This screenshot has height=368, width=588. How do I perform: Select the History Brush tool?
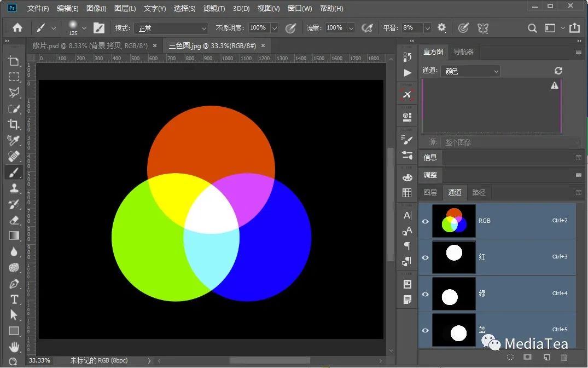pyautogui.click(x=14, y=204)
